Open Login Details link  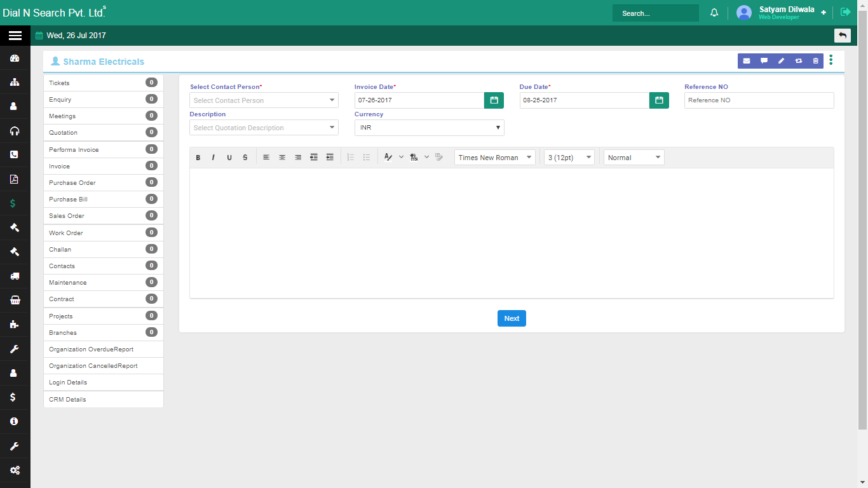click(x=103, y=383)
